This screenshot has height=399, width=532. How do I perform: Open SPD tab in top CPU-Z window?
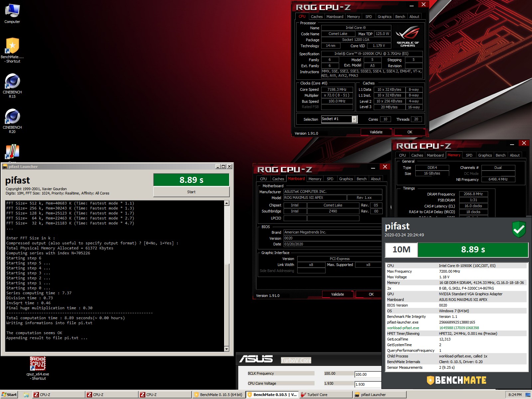point(368,17)
